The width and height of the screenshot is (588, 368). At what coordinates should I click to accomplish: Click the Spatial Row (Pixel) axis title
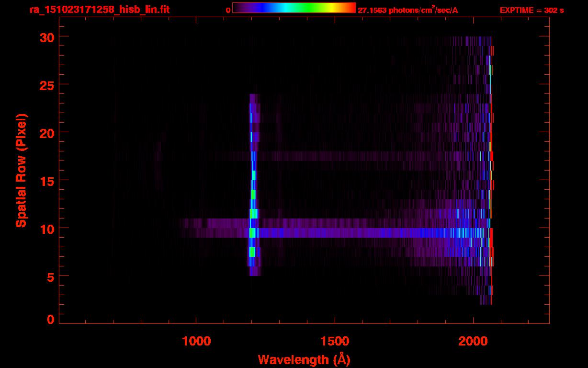21,171
